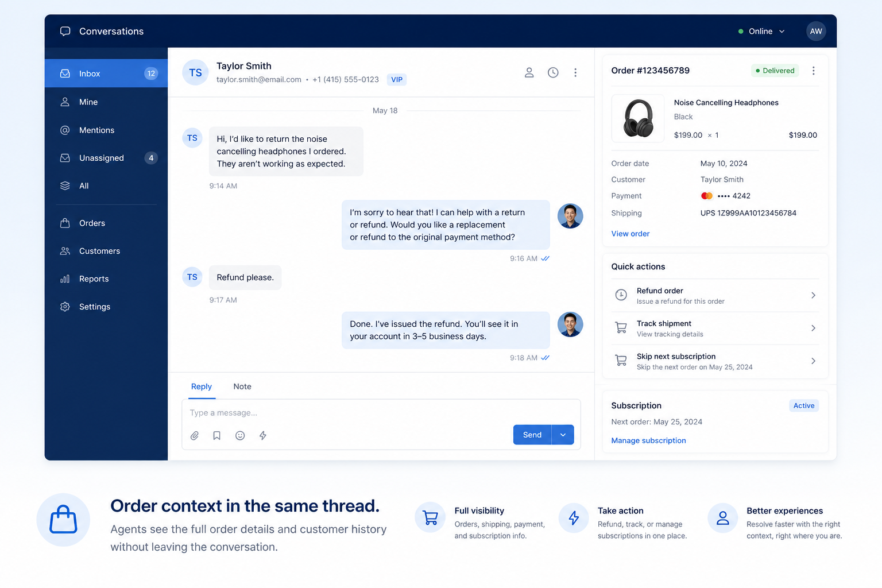Click the Track shipment cart icon
882x588 pixels.
(621, 328)
